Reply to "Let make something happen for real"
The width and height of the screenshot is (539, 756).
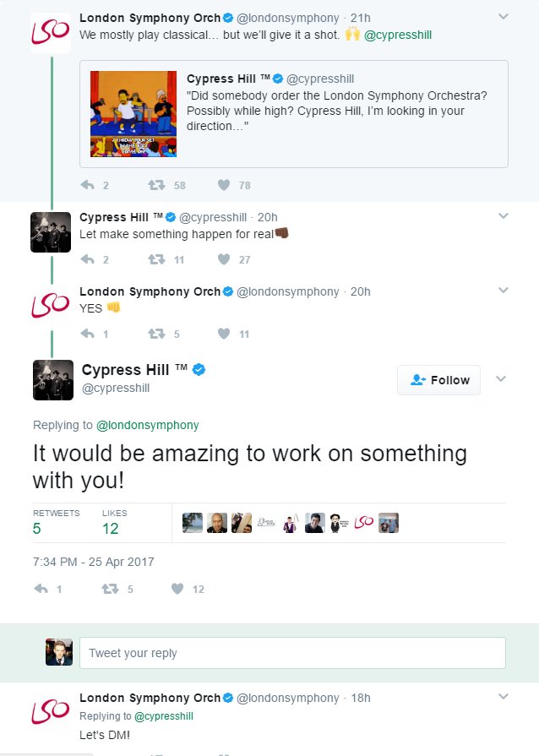[x=87, y=259]
